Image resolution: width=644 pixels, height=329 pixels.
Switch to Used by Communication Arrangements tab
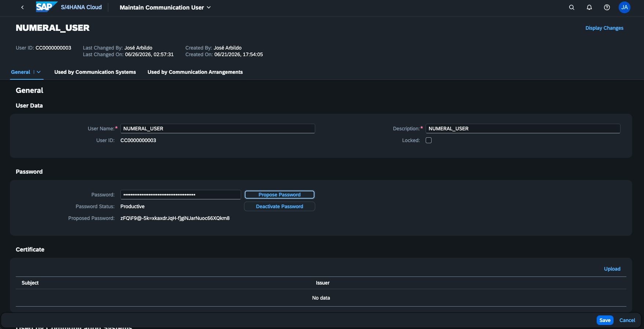coord(195,72)
